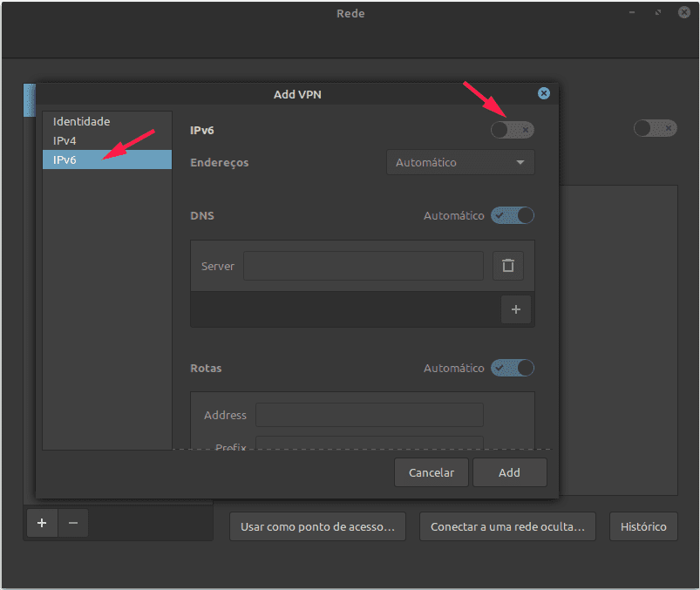Delete the DNS server entry with trash icon
Image resolution: width=700 pixels, height=590 pixels.
pyautogui.click(x=508, y=266)
